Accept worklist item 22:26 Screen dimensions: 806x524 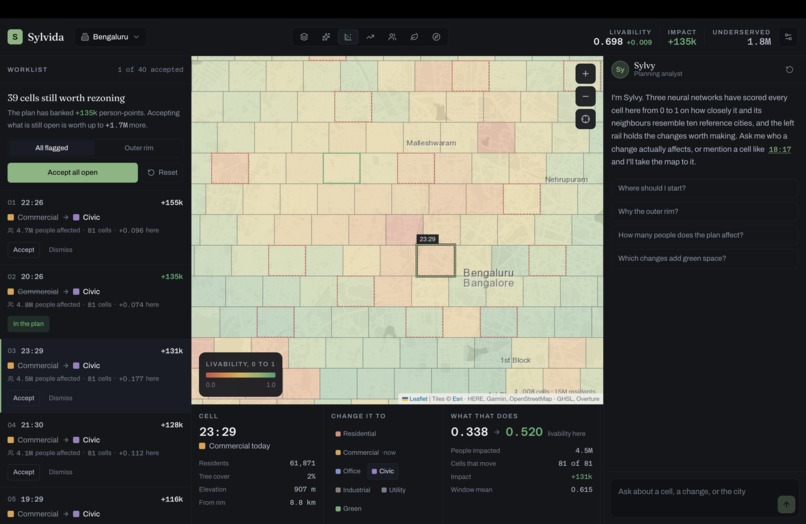click(24, 249)
